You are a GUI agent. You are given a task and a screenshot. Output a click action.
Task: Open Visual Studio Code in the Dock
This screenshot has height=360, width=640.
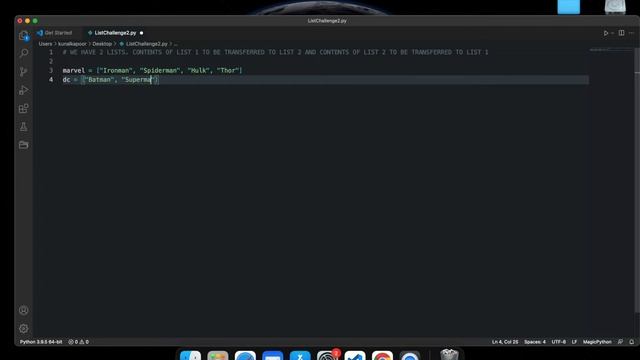click(x=355, y=356)
